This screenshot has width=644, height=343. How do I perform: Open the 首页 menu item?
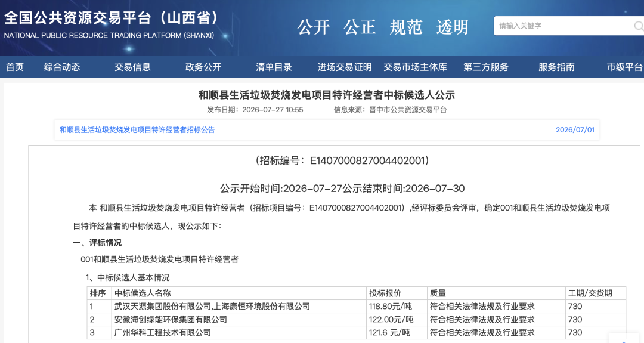tap(15, 67)
